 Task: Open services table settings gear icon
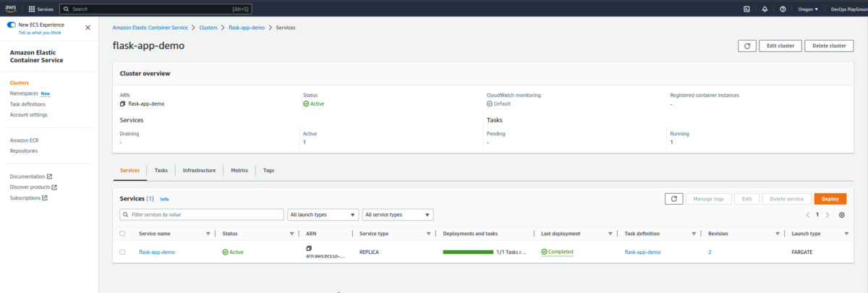point(841,215)
